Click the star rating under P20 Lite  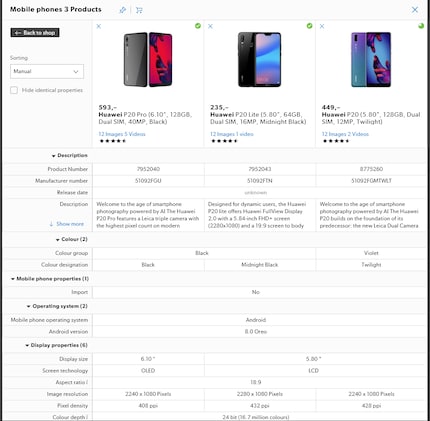224,141
